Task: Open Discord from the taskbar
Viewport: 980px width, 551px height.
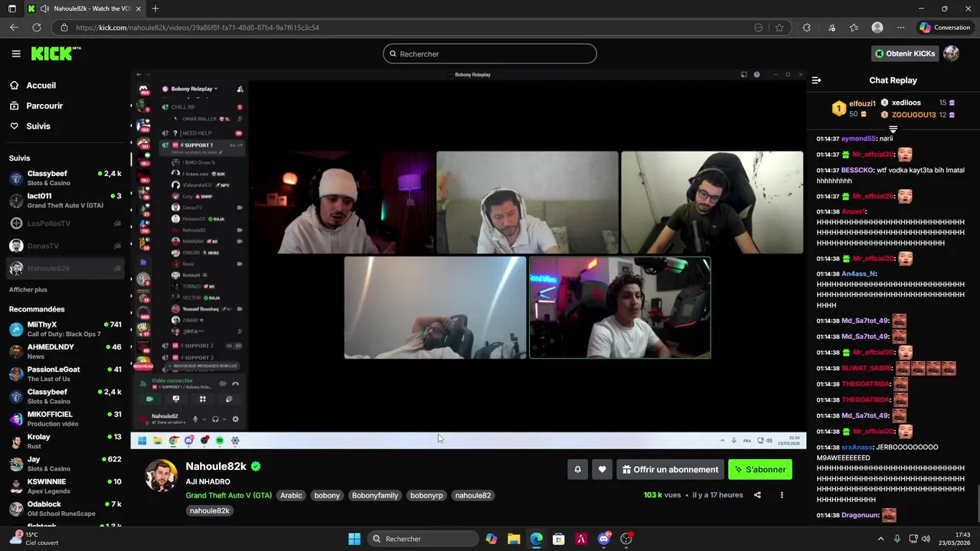Action: click(x=604, y=539)
